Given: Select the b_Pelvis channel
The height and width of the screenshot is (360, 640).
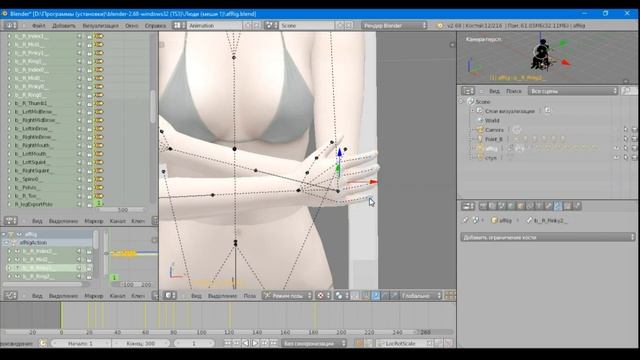Looking at the screenshot, I should [27, 188].
